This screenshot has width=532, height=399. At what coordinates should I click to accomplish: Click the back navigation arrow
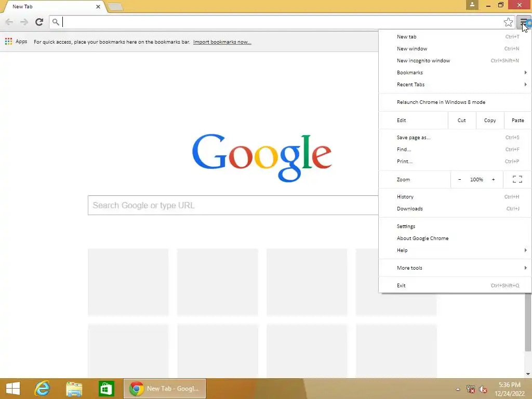9,22
